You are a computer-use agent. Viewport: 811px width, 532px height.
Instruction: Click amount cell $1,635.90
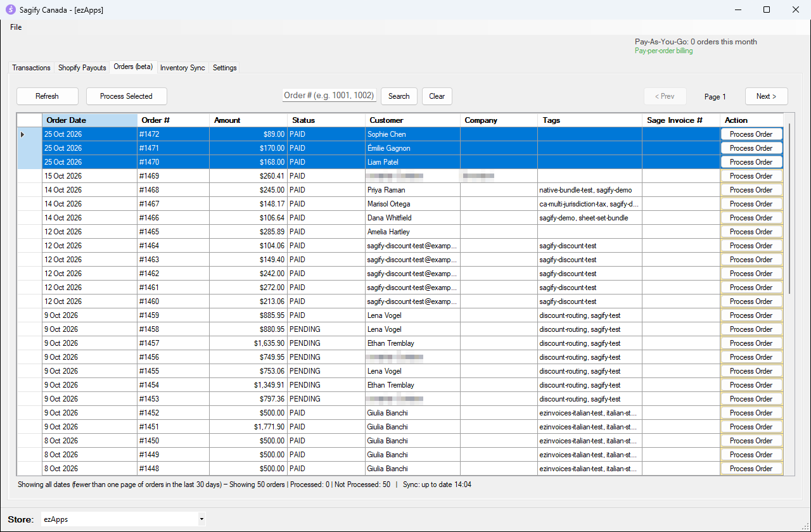249,343
